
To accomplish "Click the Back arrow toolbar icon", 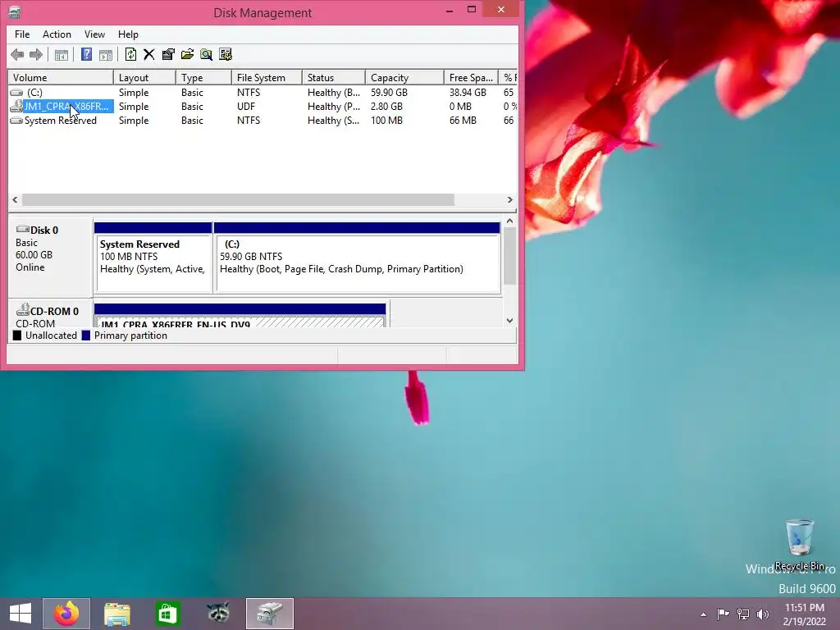I will [x=17, y=54].
